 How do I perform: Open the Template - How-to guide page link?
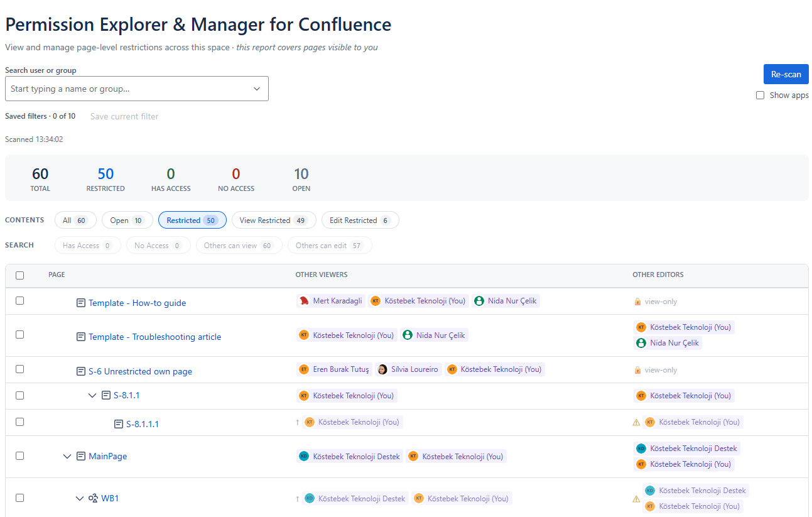137,303
